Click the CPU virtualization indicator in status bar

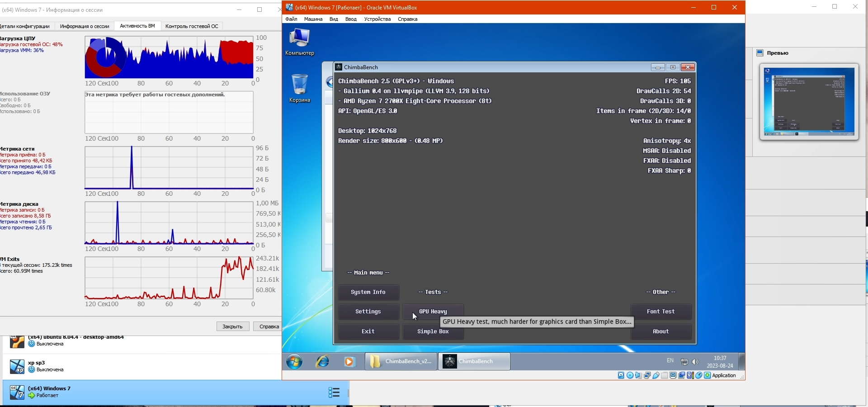tap(690, 375)
